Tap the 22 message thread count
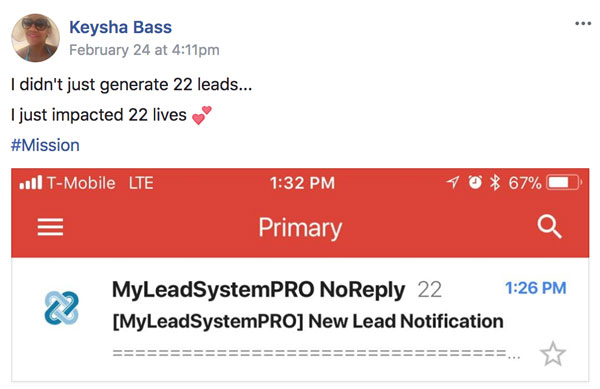 429,290
